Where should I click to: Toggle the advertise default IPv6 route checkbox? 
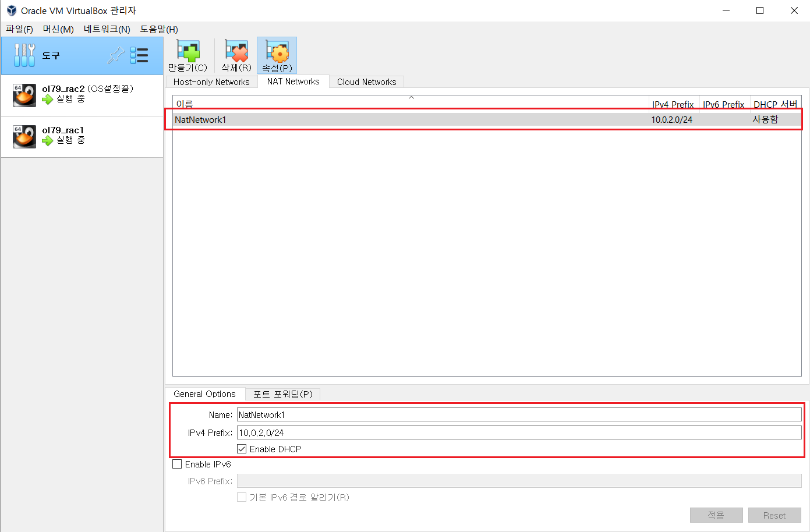click(x=242, y=497)
